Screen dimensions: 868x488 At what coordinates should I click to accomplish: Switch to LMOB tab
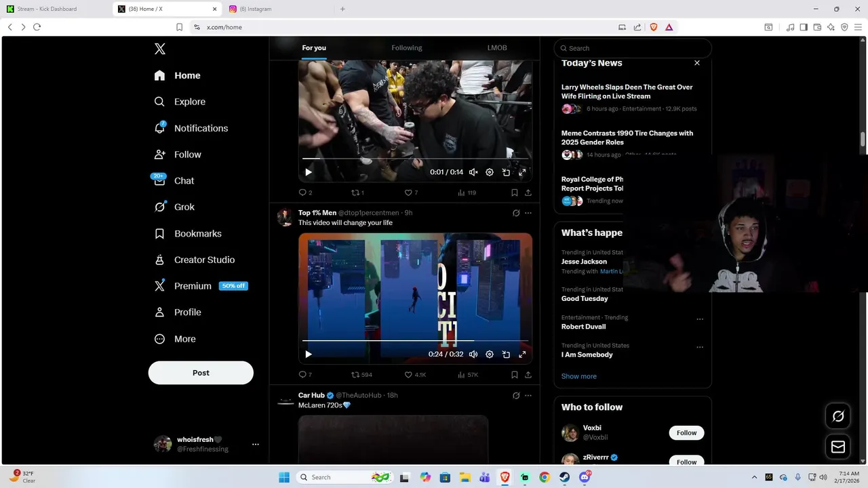(x=497, y=48)
